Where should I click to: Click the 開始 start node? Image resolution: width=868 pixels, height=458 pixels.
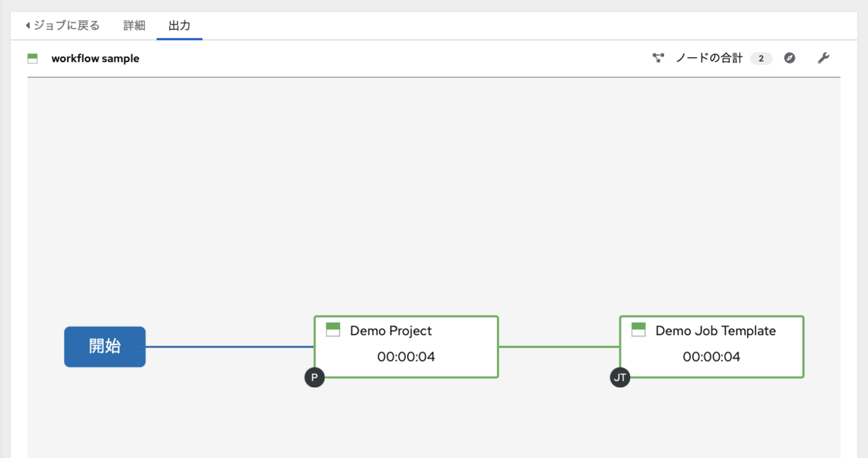105,347
